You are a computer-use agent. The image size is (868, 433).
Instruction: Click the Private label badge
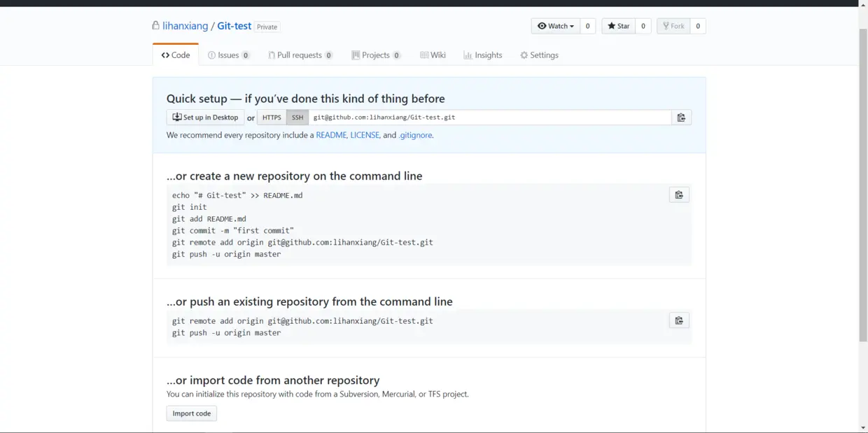[267, 27]
